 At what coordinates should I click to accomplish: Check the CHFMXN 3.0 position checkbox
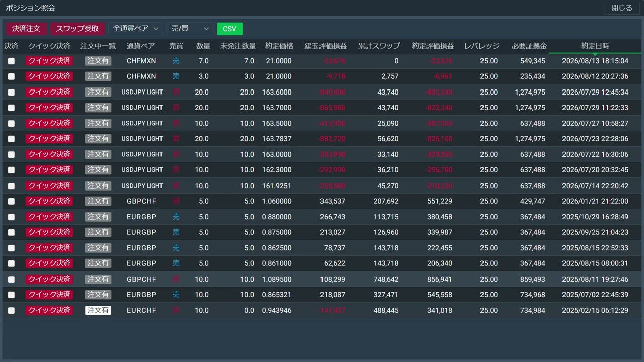click(x=11, y=77)
